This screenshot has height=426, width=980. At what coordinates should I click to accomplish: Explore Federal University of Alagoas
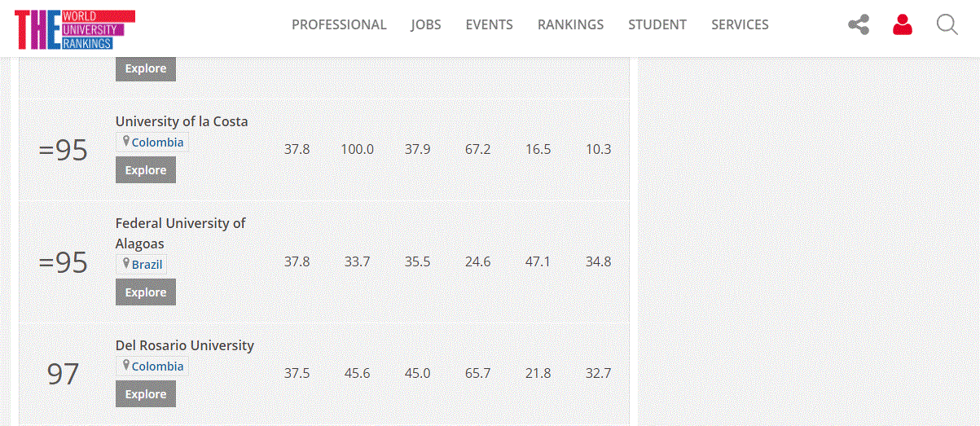click(x=146, y=292)
